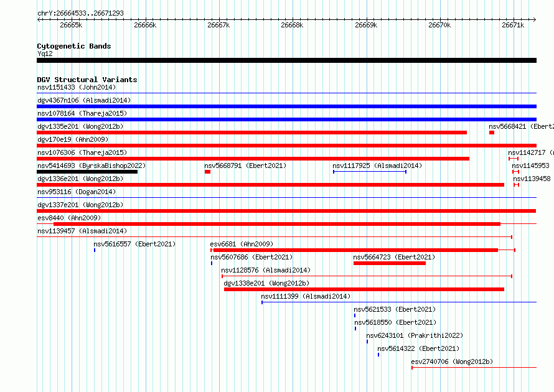Click nsv5607686 (Ebert2021) label
Image resolution: width=554 pixels, height=392 pixels.
[x=251, y=257]
